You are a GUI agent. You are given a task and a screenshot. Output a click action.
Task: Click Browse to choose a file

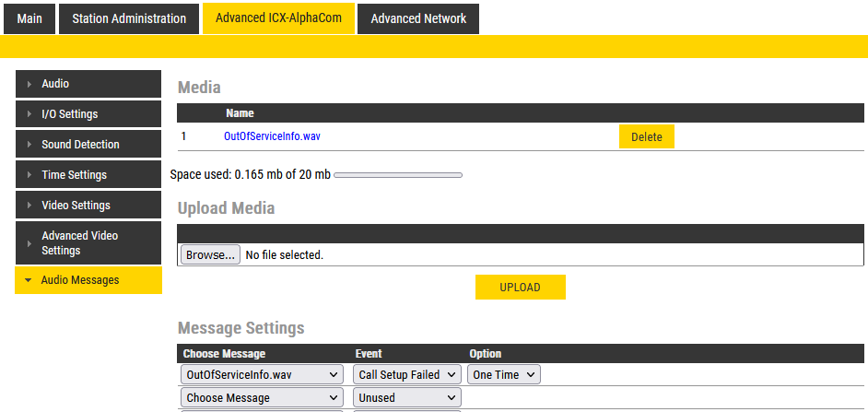coord(210,254)
